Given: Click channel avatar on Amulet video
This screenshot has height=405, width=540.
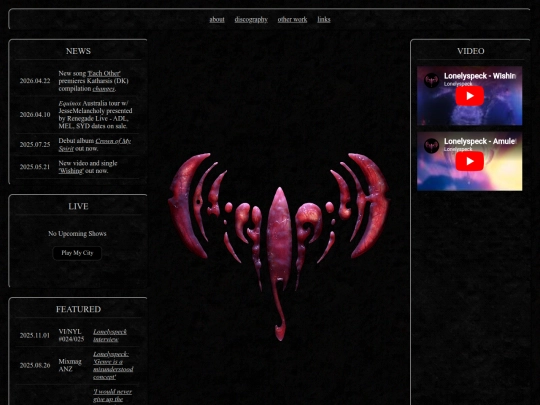Looking at the screenshot, I should point(431,146).
